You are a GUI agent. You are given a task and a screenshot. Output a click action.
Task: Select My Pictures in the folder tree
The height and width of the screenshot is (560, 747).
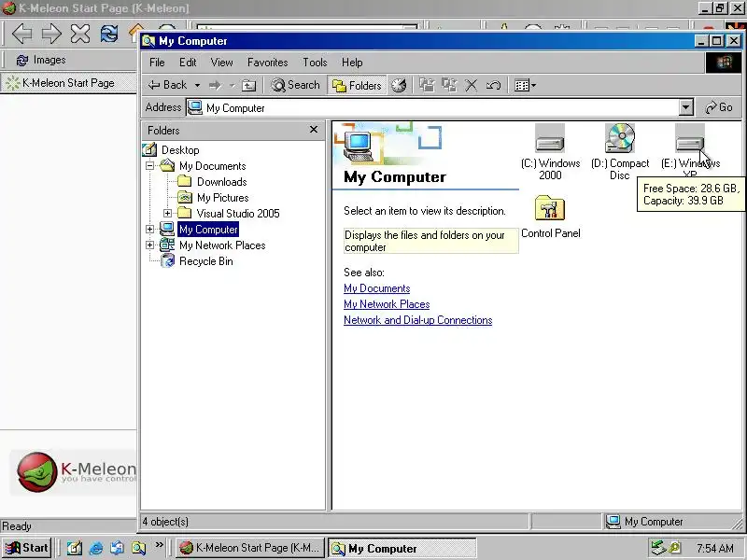pyautogui.click(x=223, y=198)
